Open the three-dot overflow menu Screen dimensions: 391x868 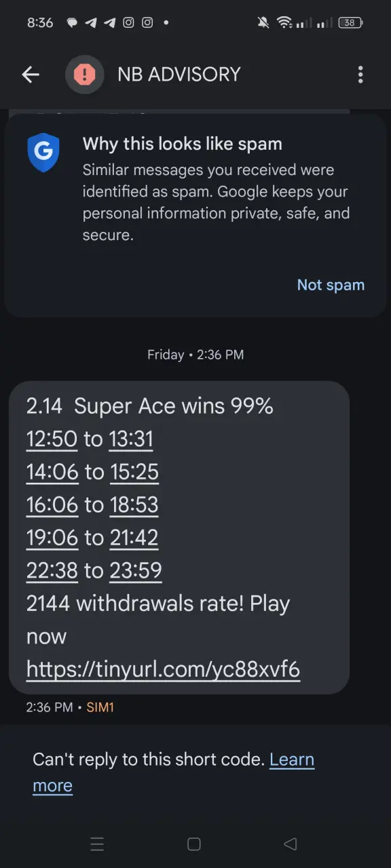pyautogui.click(x=360, y=75)
